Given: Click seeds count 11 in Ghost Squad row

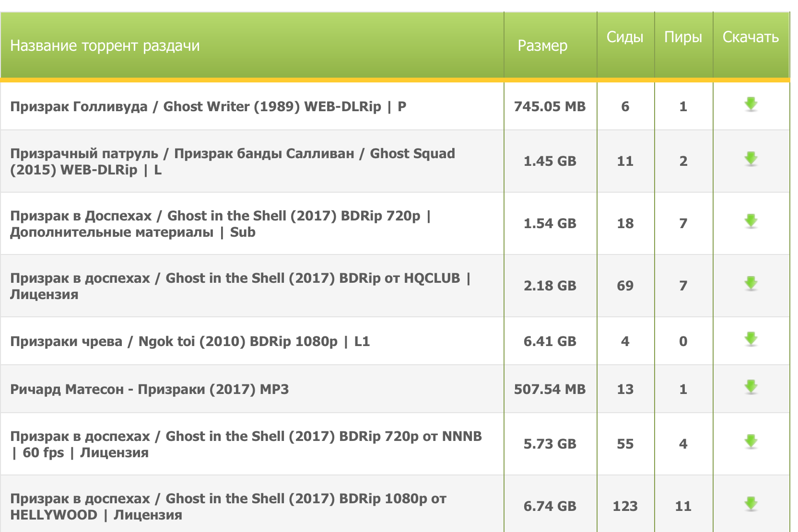Looking at the screenshot, I should 625,161.
